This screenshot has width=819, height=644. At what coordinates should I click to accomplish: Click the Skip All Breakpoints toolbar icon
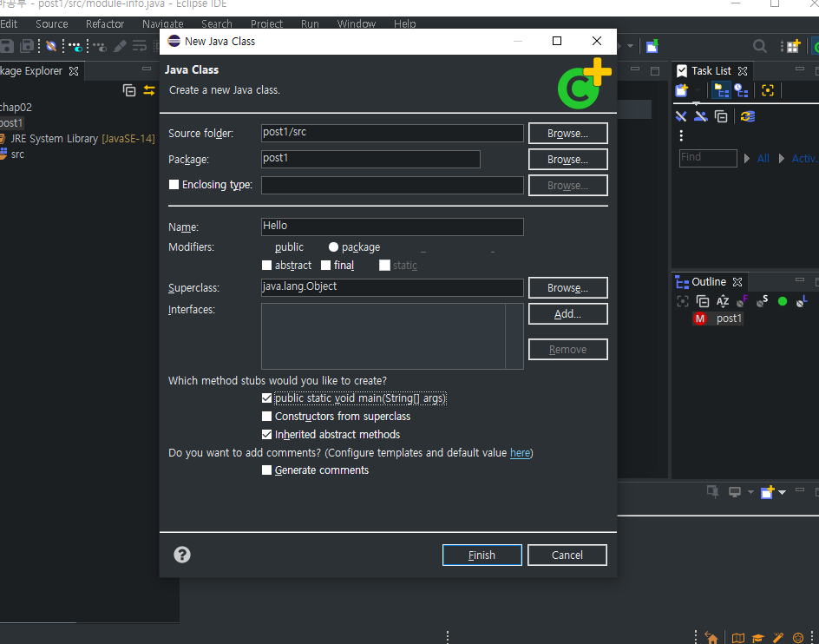pyautogui.click(x=50, y=47)
